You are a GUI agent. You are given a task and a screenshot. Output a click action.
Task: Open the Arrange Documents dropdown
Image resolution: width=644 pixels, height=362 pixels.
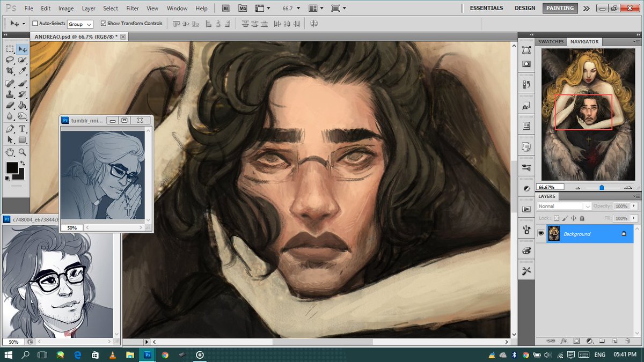click(317, 8)
